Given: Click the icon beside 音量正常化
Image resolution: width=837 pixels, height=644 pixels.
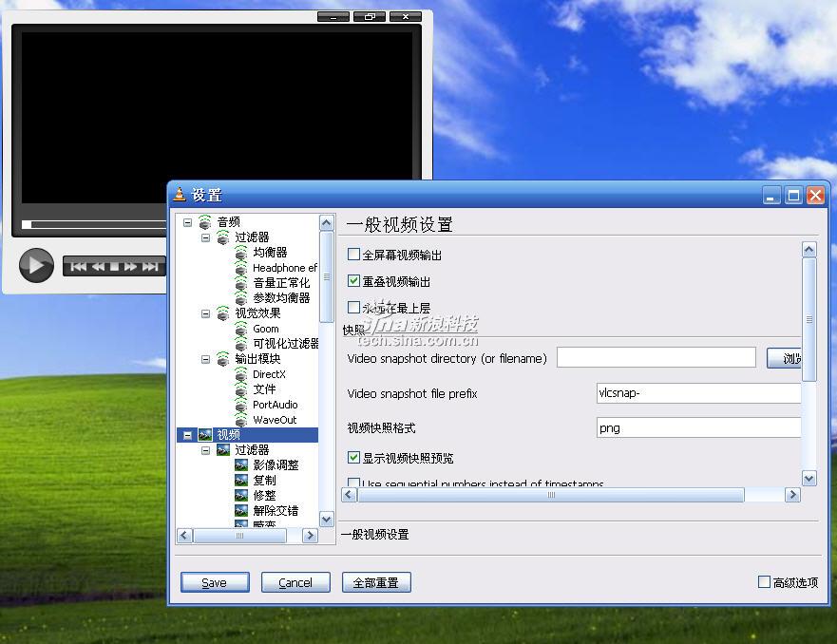Looking at the screenshot, I should point(241,283).
